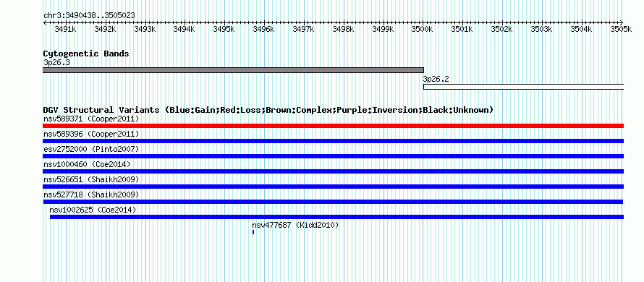Select the gray 3p26.3 cytogenetic band

pos(233,70)
